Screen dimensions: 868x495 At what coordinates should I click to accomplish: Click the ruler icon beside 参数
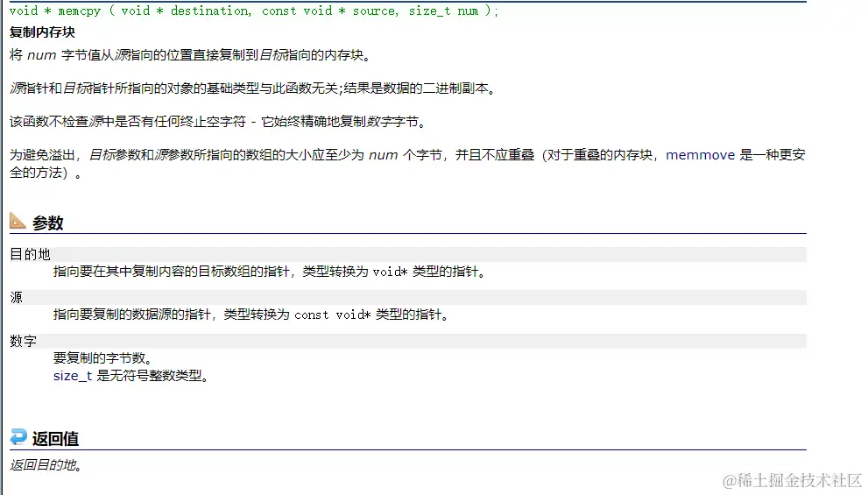[x=18, y=221]
